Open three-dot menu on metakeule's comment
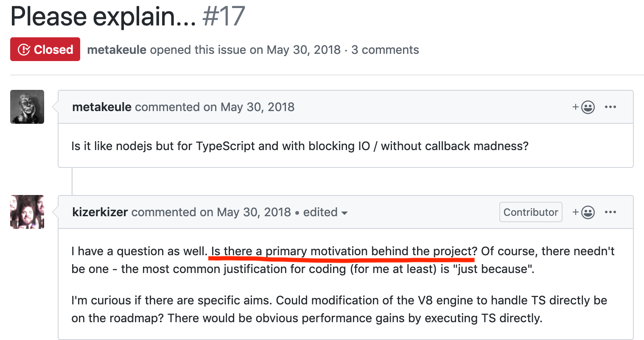 (x=610, y=107)
